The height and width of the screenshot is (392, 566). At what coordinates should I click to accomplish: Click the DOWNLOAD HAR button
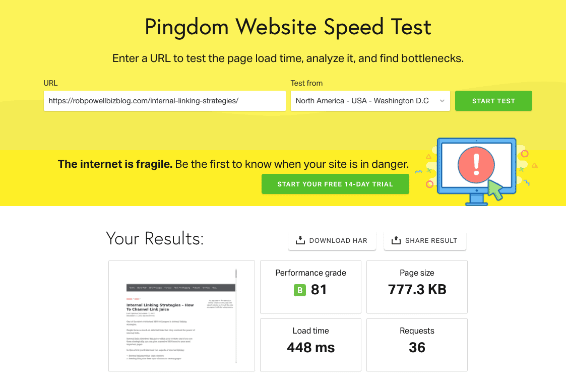click(x=332, y=240)
